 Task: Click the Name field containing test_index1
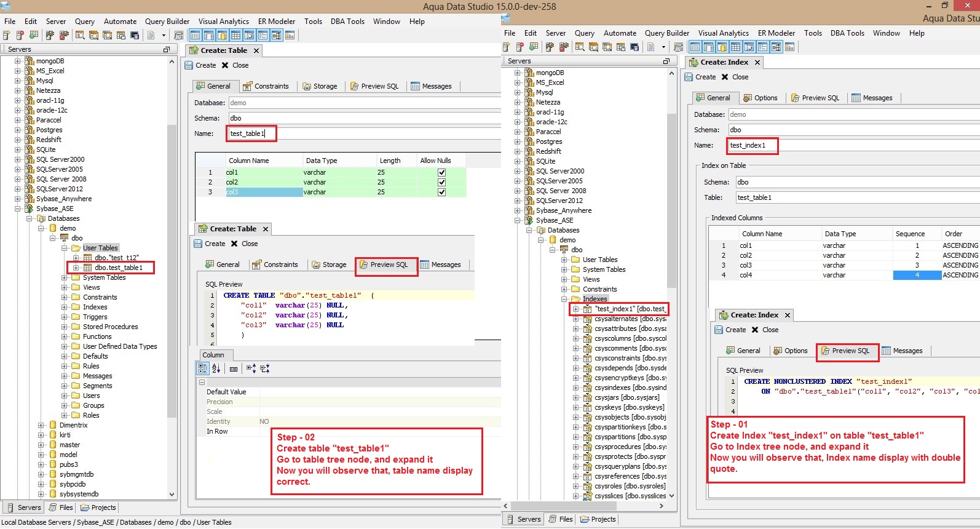(854, 145)
